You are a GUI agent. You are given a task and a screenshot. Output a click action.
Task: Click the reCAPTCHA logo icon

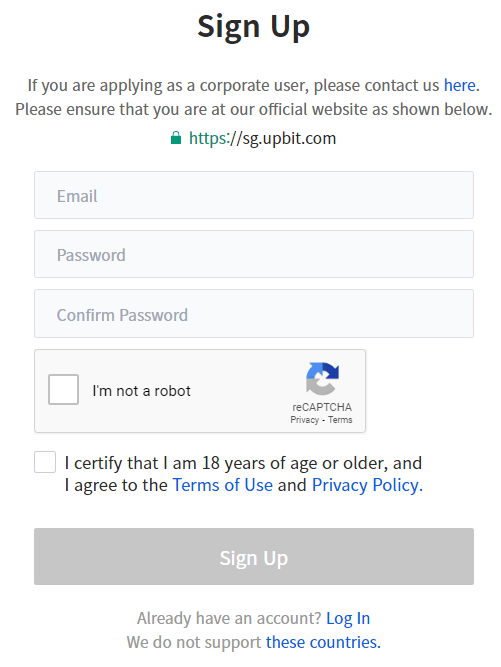(x=322, y=378)
